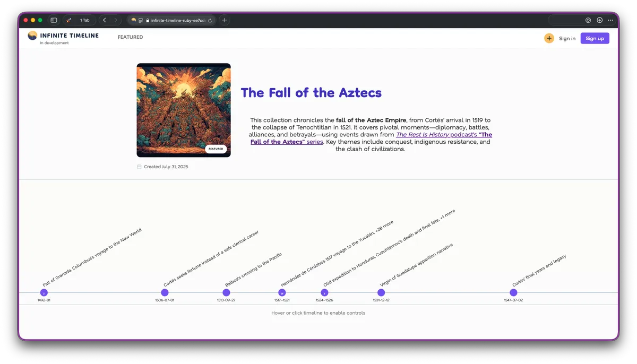Open the Infinite Timeline logo icon

(x=32, y=36)
